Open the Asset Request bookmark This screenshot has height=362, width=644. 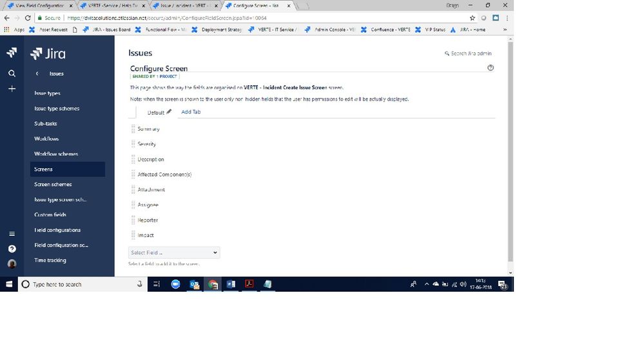click(48, 30)
